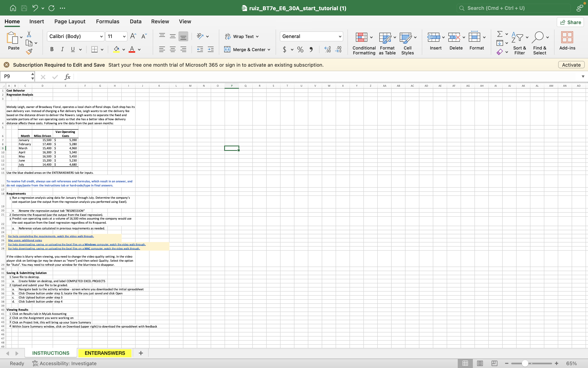Click the Clear eraser icon
The height and width of the screenshot is (368, 588).
coord(500,52)
